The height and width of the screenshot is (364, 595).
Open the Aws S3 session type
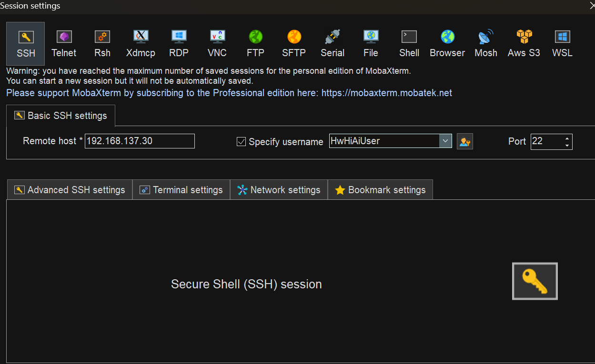coord(524,43)
